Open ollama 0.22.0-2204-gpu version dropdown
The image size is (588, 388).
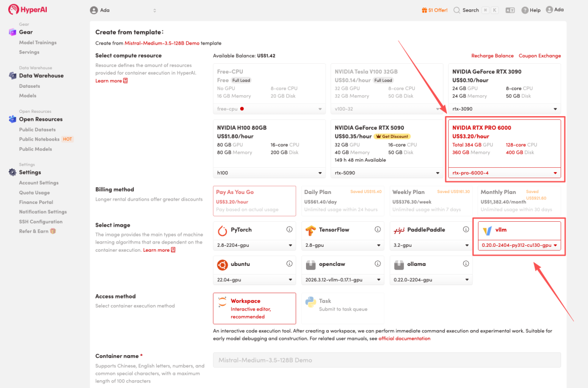431,280
